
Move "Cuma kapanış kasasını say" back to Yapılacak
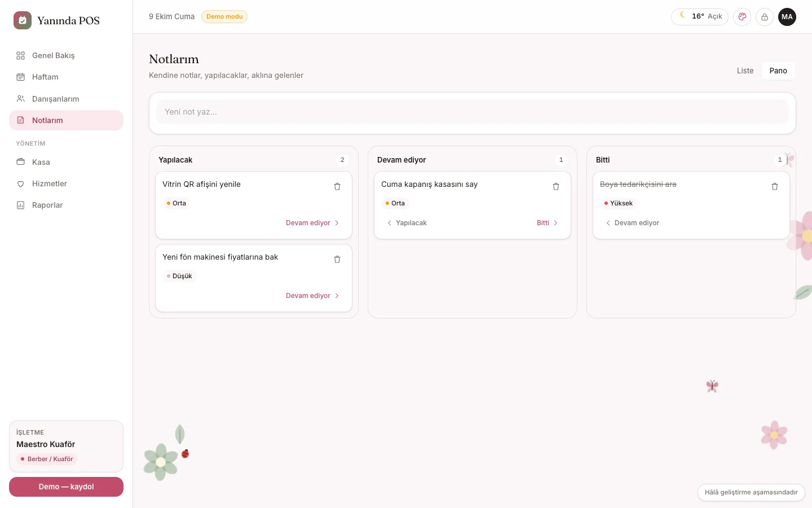407,223
